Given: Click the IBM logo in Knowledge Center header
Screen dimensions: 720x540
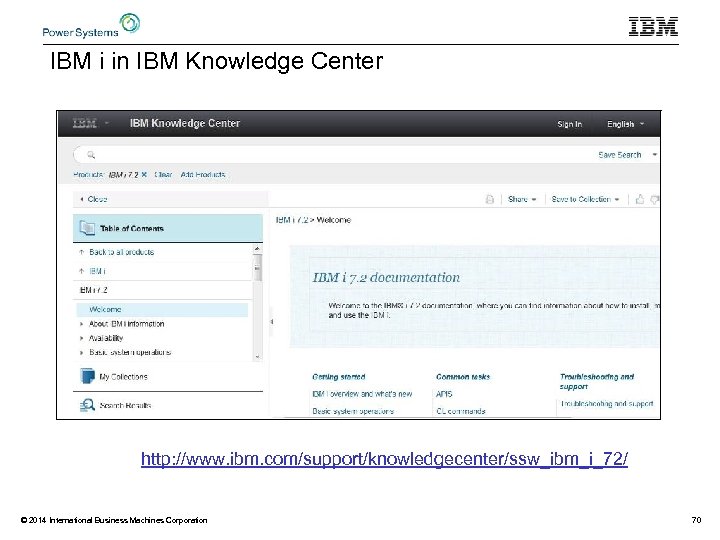Looking at the screenshot, I should click(x=85, y=123).
